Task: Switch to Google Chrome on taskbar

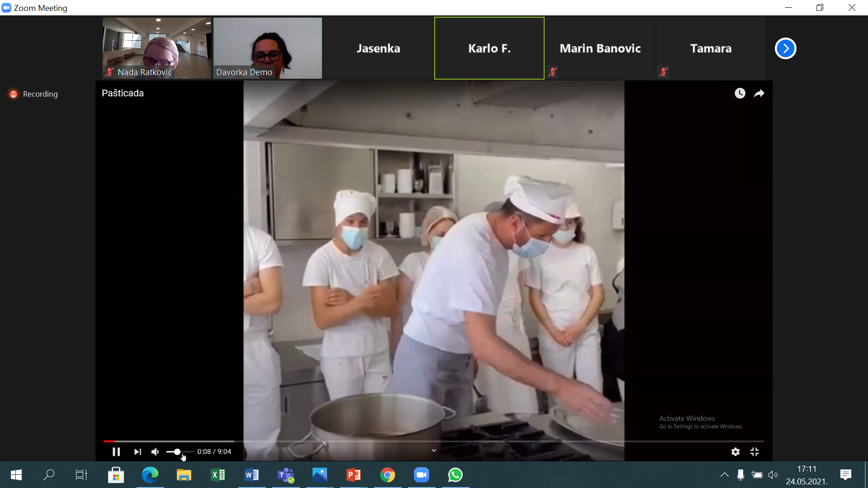Action: tap(387, 475)
